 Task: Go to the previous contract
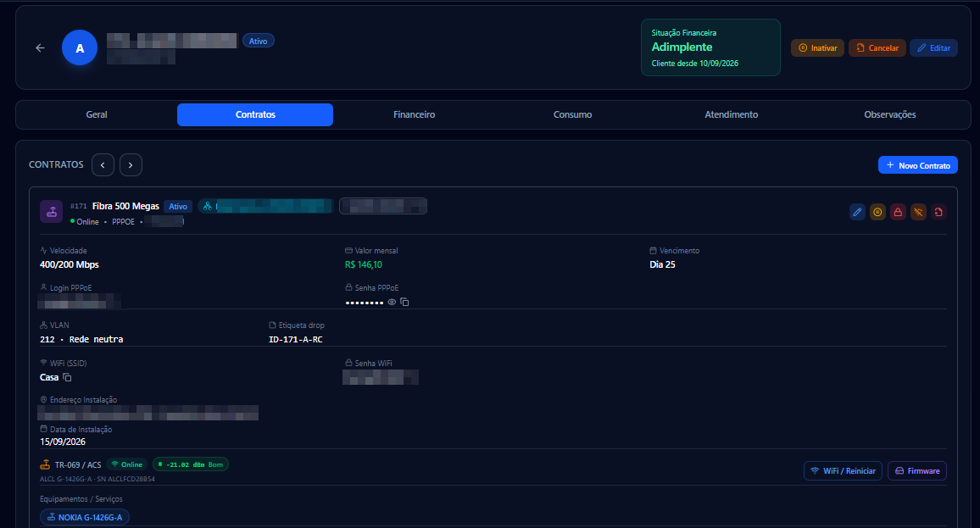[103, 165]
